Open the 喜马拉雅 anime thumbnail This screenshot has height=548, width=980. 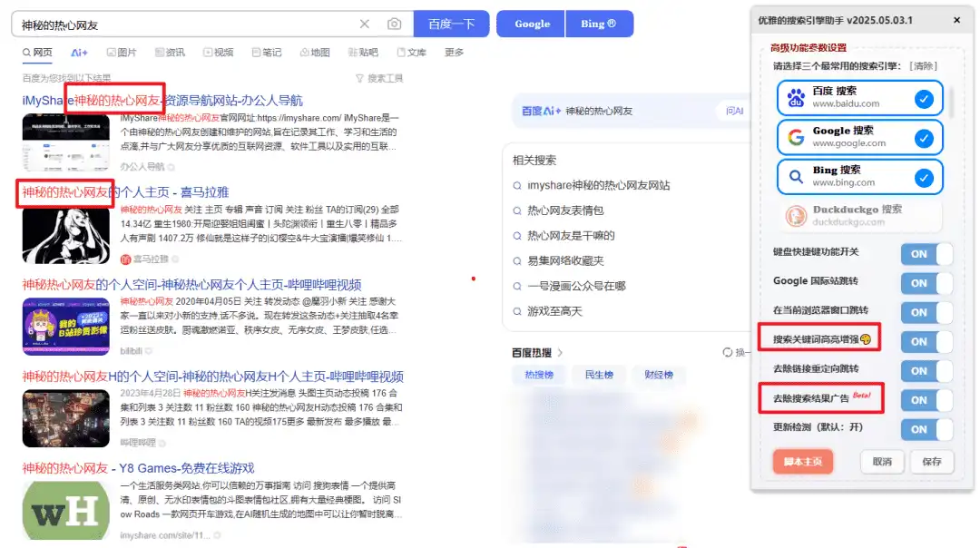point(65,235)
